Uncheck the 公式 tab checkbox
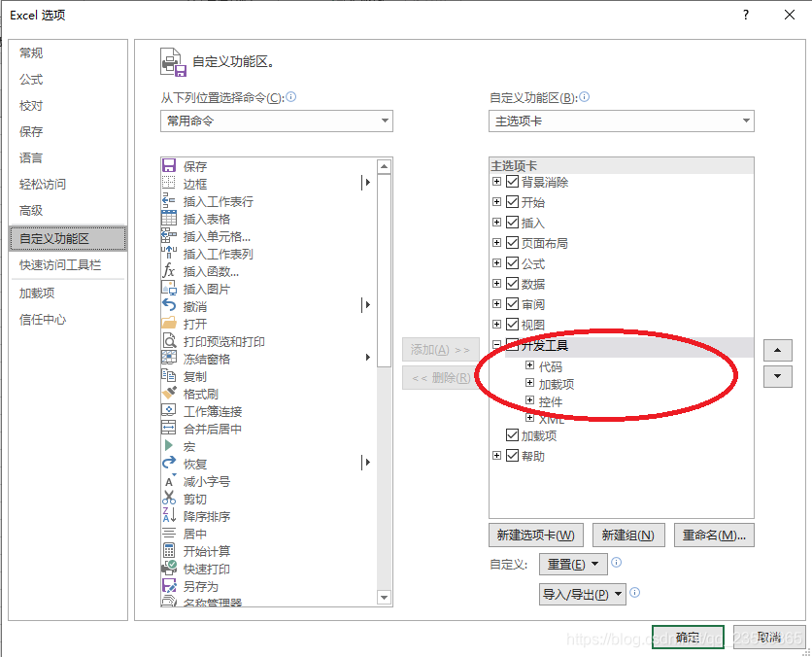This screenshot has height=657, width=812. pos(512,262)
